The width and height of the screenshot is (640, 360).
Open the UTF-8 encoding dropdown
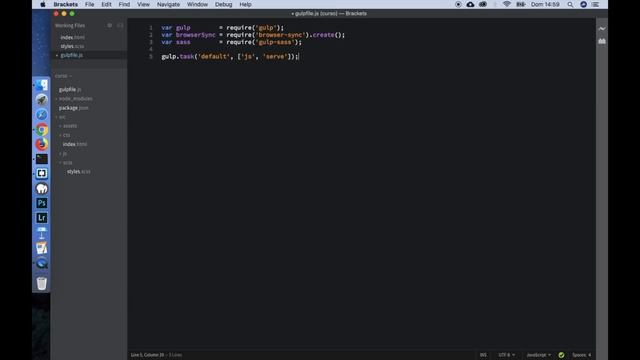click(x=507, y=355)
